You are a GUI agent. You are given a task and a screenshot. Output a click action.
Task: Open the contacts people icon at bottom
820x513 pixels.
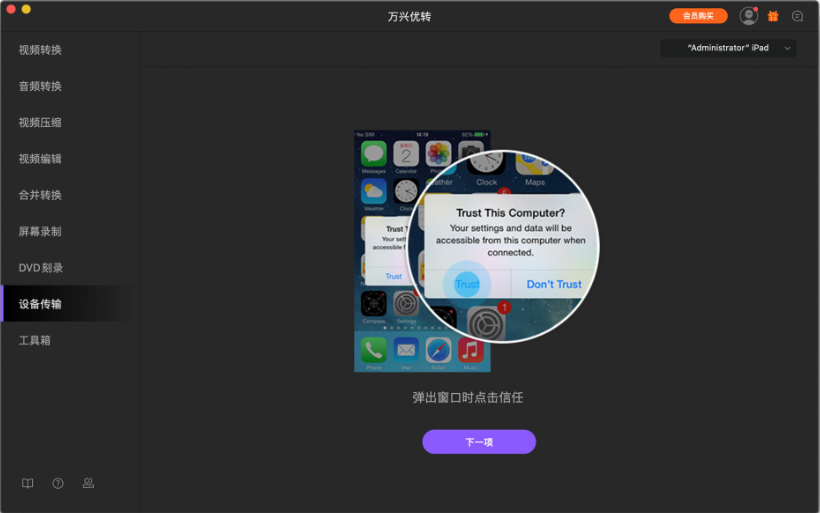point(88,483)
